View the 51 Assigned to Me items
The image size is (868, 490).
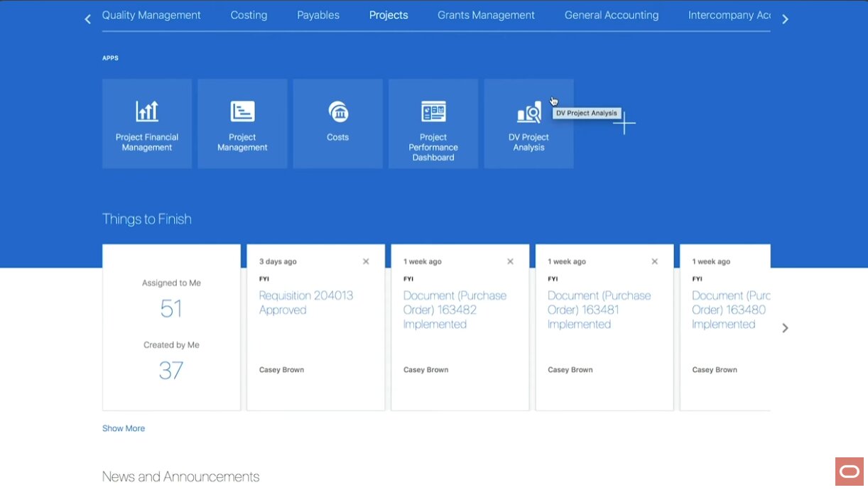171,309
